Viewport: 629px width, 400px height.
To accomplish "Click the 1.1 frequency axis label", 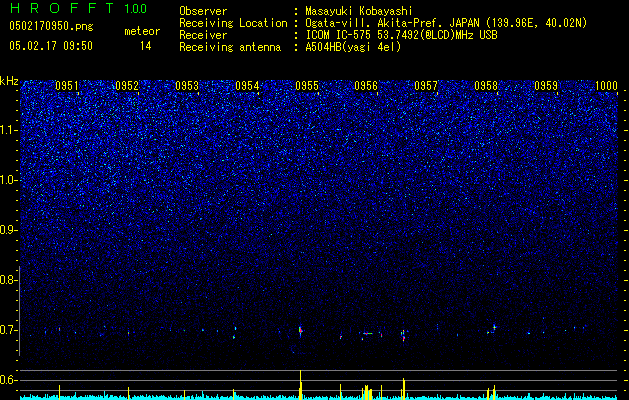I will pyautogui.click(x=8, y=130).
